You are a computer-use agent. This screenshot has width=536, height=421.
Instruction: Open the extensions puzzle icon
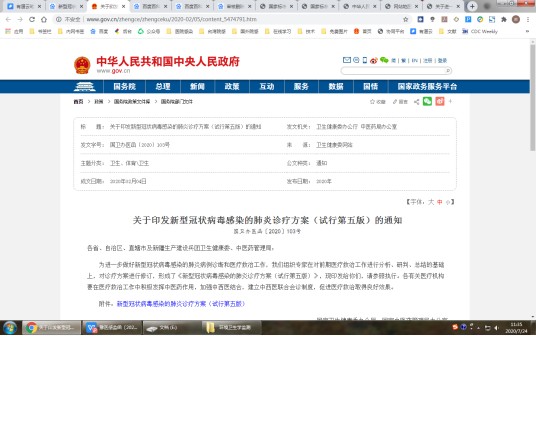tap(504, 19)
